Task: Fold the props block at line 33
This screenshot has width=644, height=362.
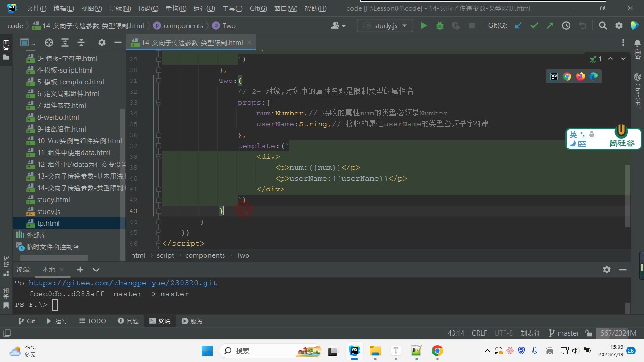Action: click(x=158, y=103)
